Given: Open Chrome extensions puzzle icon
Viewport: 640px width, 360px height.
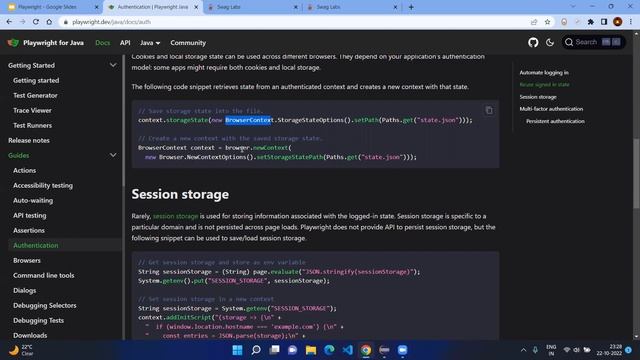Looking at the screenshot, I should (591, 22).
